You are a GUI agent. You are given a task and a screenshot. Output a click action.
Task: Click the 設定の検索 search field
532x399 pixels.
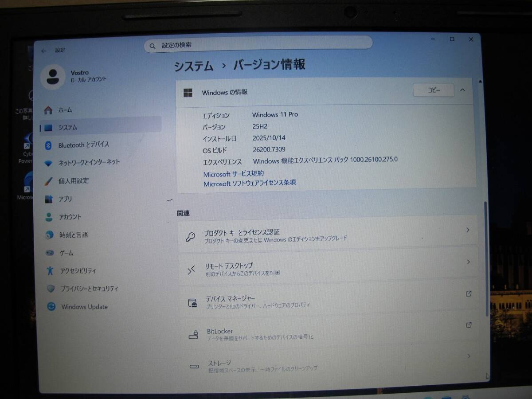(x=258, y=44)
